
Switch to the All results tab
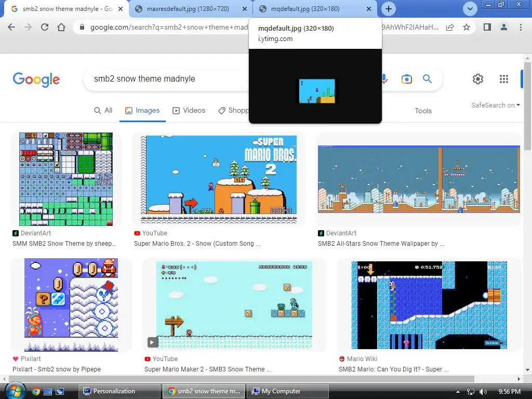pos(103,110)
